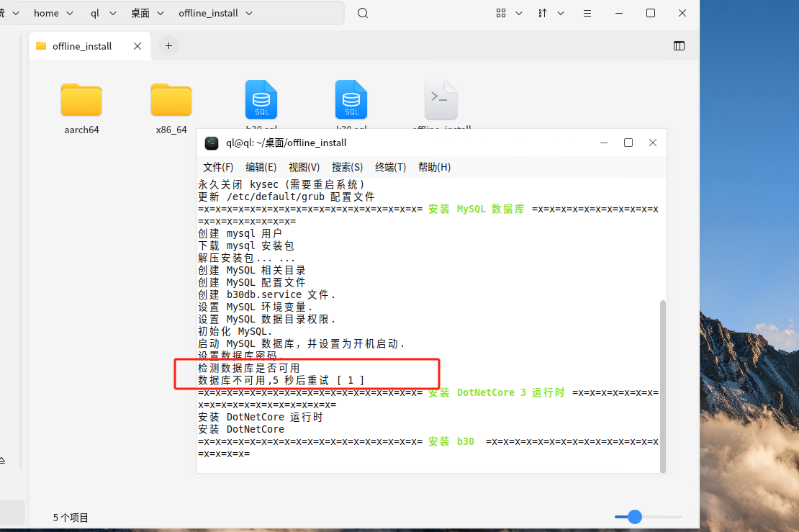Viewport: 799px width, 532px height.
Task: Click the x86_64 folder name label
Action: pyautogui.click(x=171, y=130)
